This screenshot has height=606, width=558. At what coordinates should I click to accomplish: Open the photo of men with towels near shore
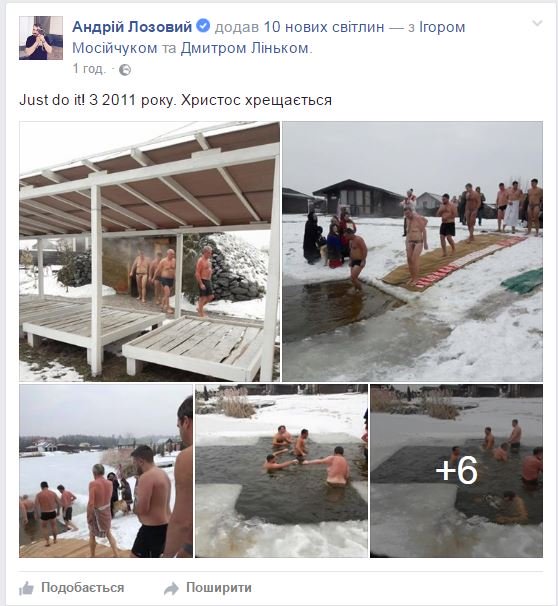(x=106, y=471)
